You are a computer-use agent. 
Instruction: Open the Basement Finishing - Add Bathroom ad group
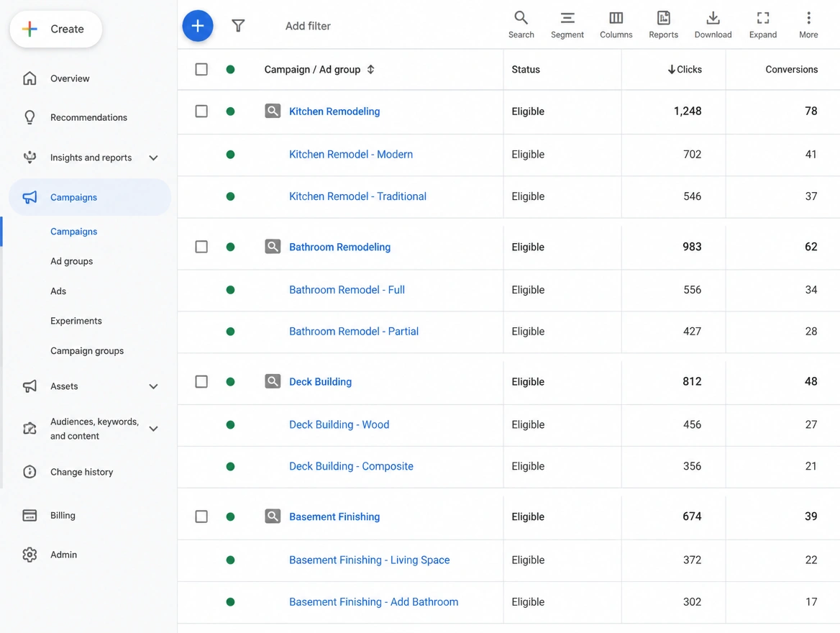tap(374, 601)
